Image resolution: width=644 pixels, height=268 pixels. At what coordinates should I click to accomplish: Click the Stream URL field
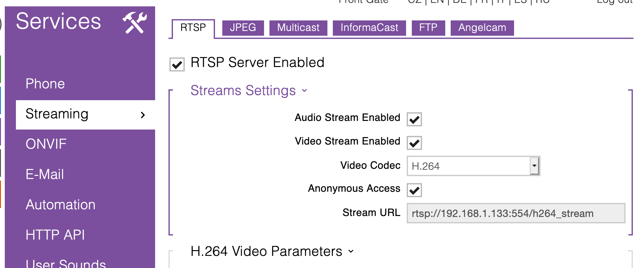click(x=516, y=213)
